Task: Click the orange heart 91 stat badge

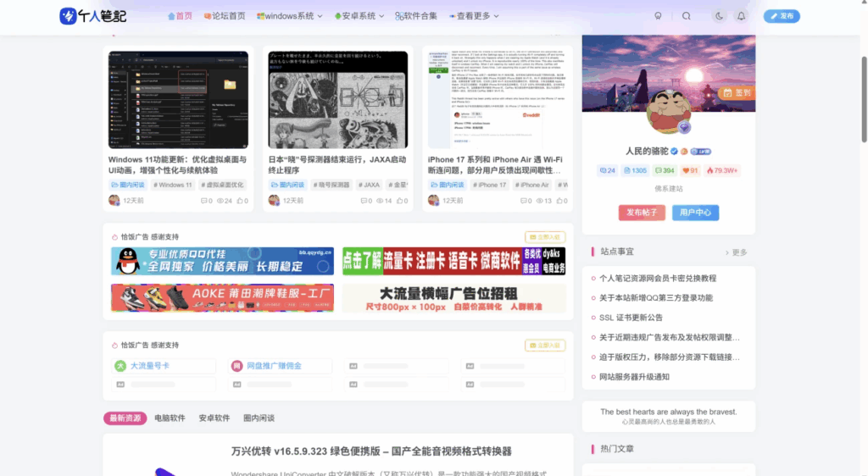Action: point(690,170)
